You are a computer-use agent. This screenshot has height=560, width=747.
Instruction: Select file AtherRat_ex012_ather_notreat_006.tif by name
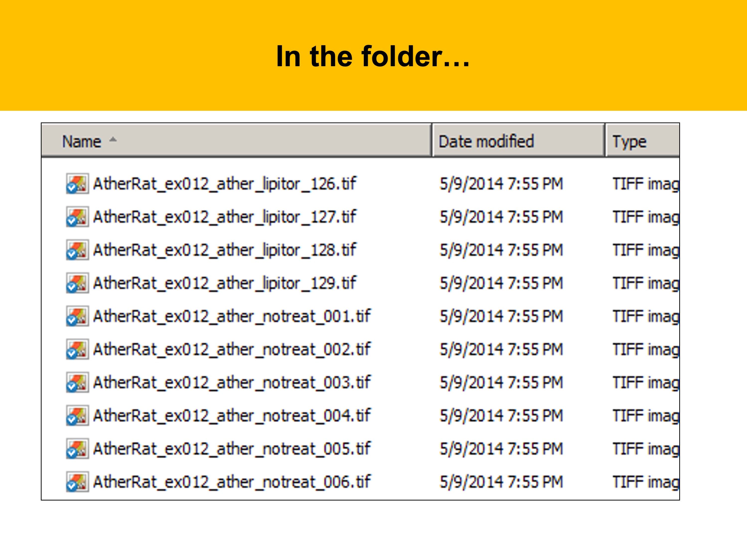tap(232, 482)
